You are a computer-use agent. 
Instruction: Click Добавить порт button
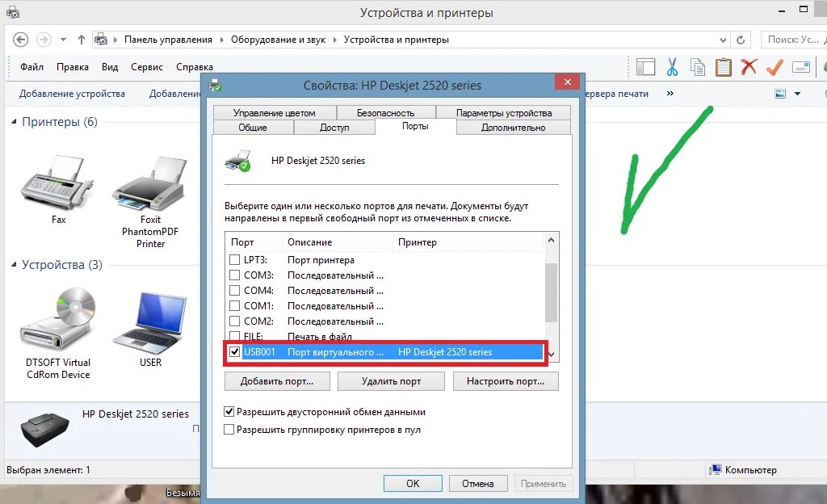(277, 381)
